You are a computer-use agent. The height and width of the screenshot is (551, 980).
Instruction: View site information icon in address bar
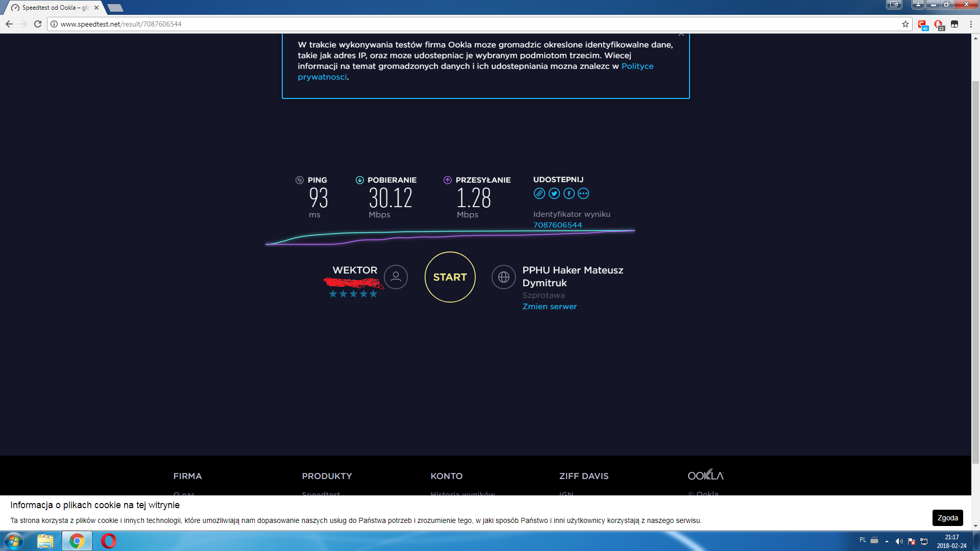(x=54, y=24)
